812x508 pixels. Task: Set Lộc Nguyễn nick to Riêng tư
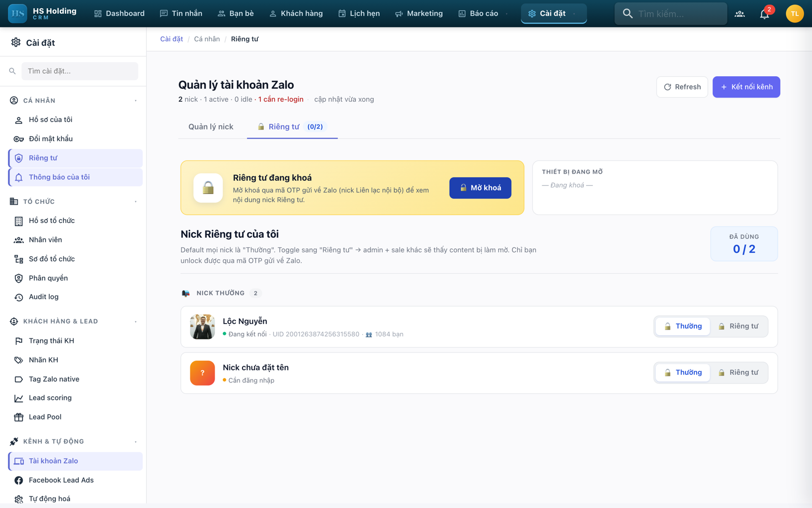click(x=738, y=326)
